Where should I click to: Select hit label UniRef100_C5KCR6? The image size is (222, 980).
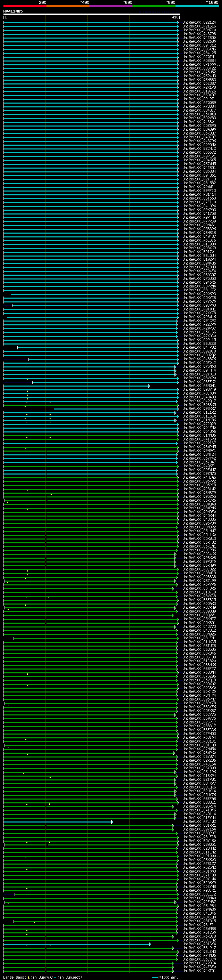coord(199,500)
